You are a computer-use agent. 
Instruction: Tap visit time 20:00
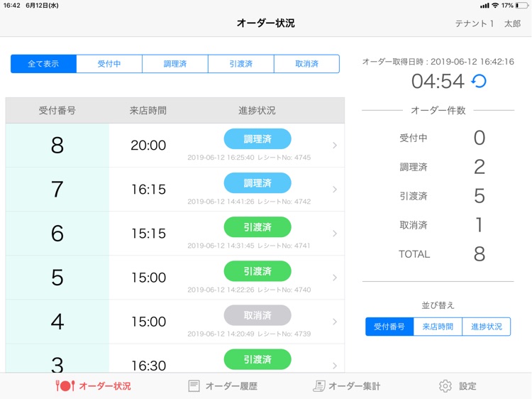point(148,146)
